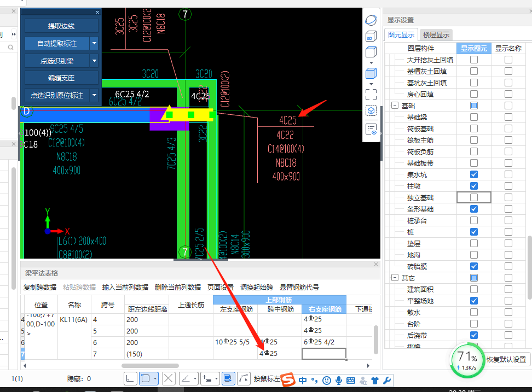Click the polyline selection icon

coord(244,378)
